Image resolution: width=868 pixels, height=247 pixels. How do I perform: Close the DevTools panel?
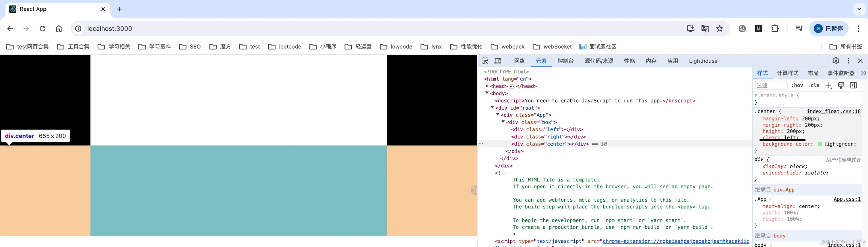click(x=860, y=61)
